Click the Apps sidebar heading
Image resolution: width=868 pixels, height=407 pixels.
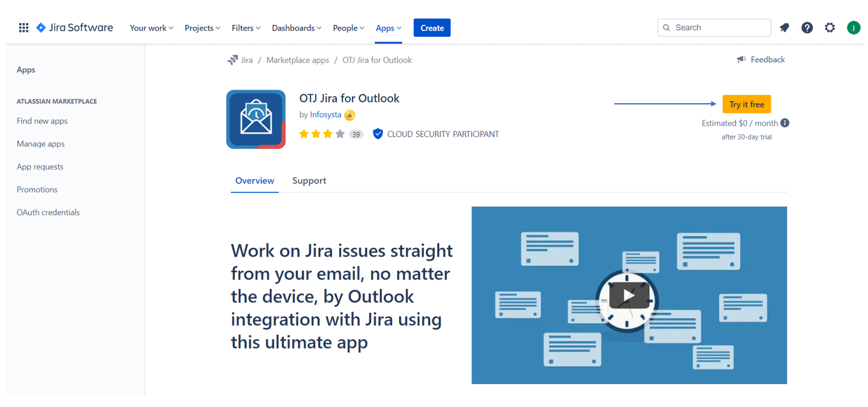click(x=26, y=70)
